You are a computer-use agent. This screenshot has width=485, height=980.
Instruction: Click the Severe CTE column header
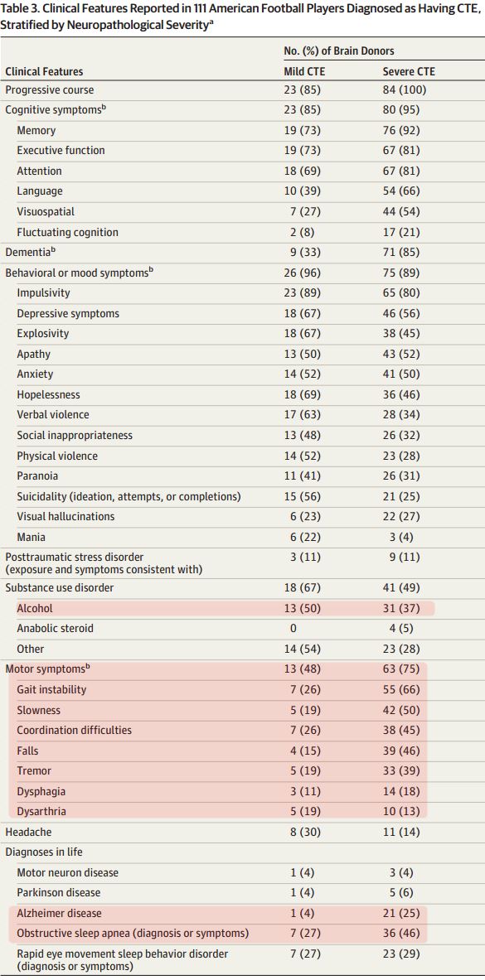[409, 71]
